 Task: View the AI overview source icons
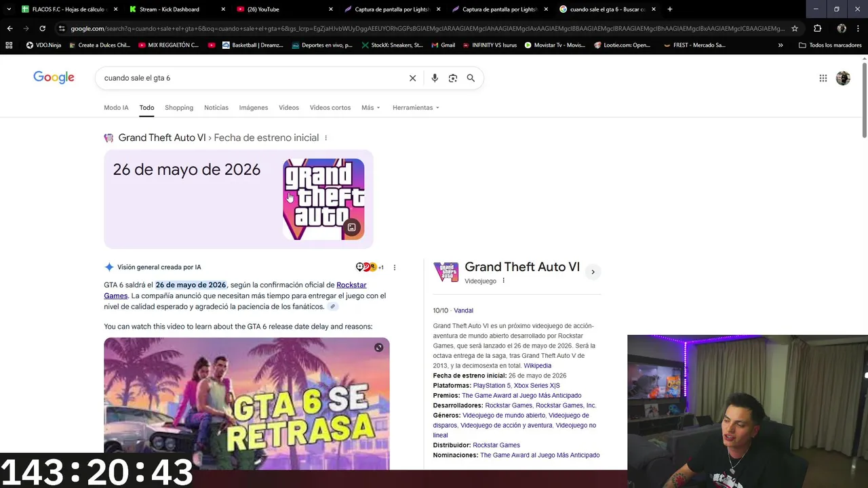tap(369, 267)
